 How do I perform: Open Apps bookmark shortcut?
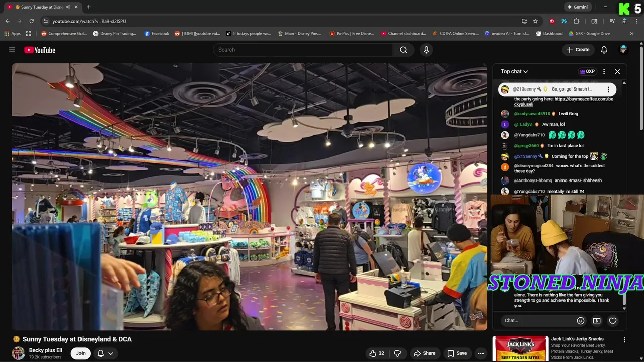[12, 34]
